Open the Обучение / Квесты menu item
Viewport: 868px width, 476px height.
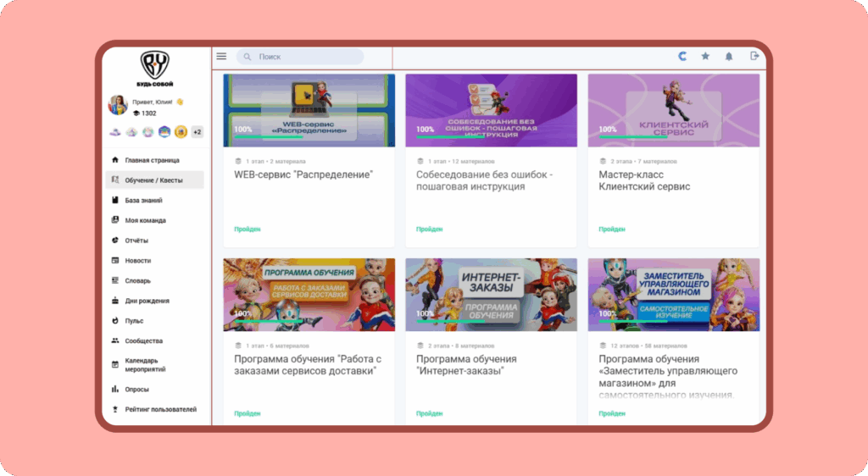(153, 180)
